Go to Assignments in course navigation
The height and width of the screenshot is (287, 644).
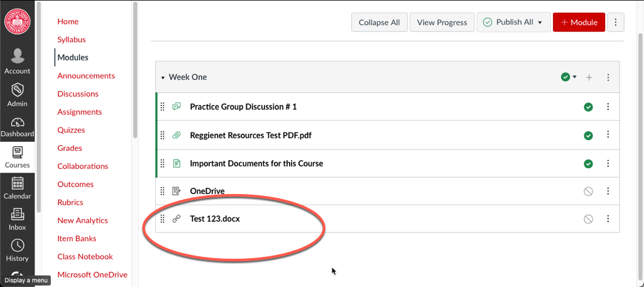point(80,112)
